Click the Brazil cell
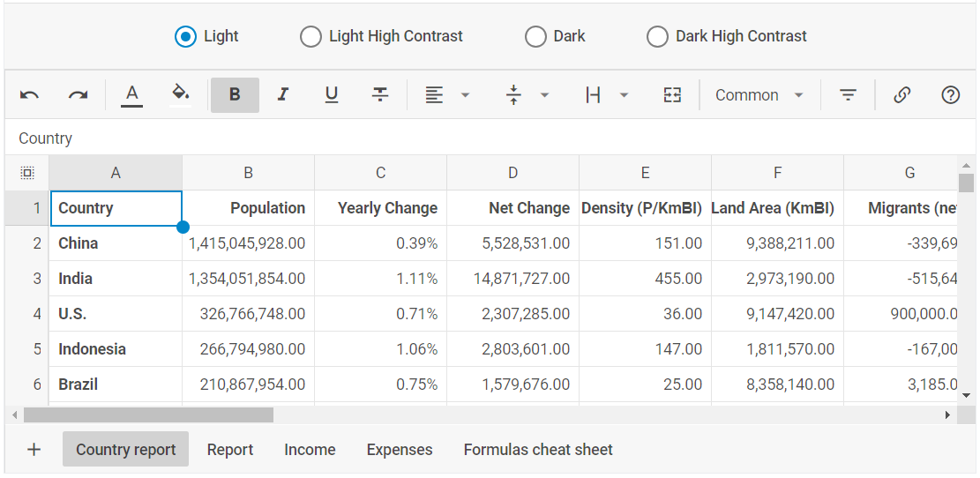Viewport: 980px width, 478px height. 116,385
